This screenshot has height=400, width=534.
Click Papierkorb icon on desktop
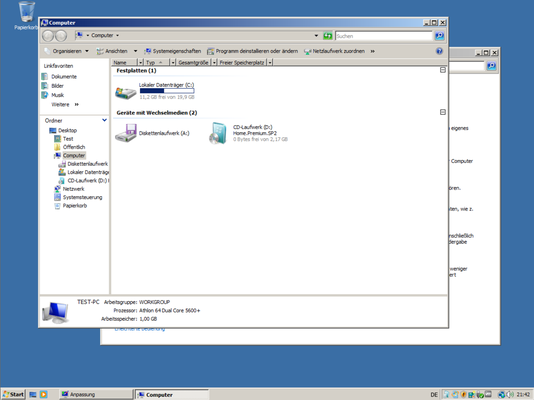(x=26, y=15)
